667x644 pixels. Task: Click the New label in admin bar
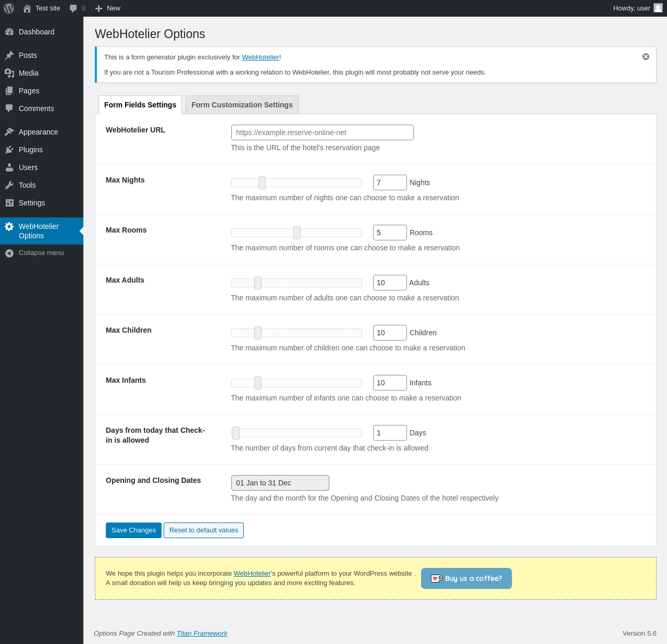tap(114, 8)
